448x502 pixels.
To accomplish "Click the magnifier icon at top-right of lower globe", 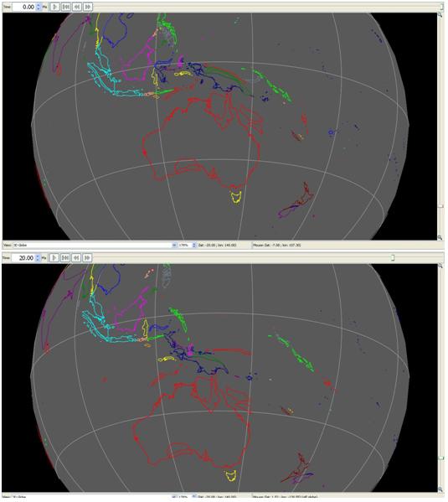I will point(440,266).
